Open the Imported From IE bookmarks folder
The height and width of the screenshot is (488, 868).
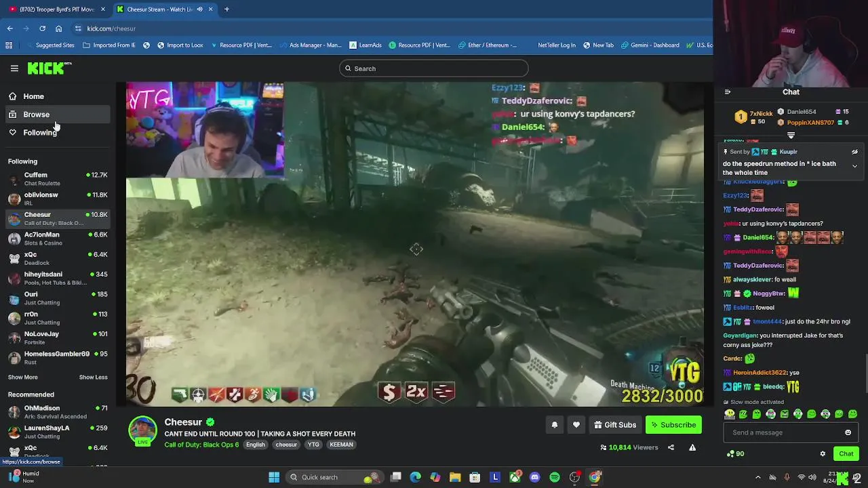coord(109,45)
